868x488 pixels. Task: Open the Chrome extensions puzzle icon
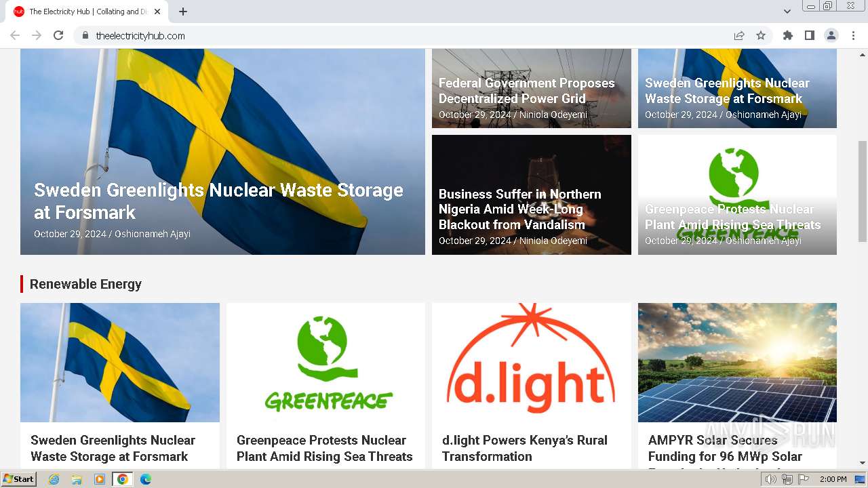pos(788,35)
